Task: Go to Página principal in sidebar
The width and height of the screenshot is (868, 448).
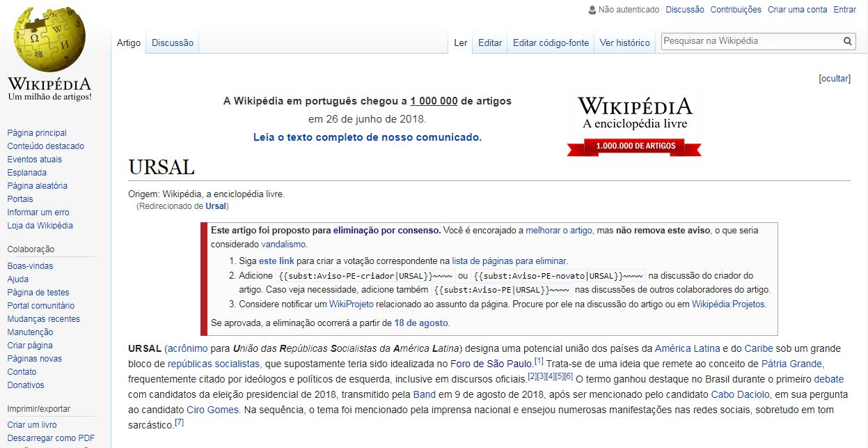Action: (37, 132)
